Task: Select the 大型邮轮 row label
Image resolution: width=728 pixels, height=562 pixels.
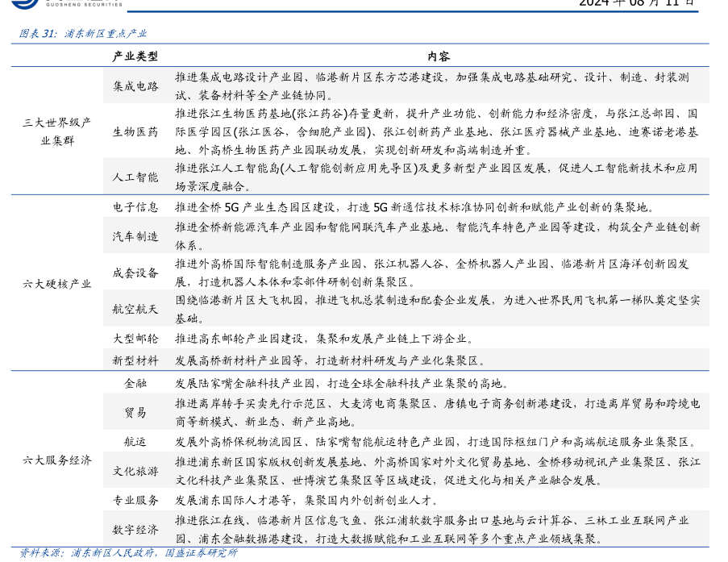Action: click(x=135, y=339)
